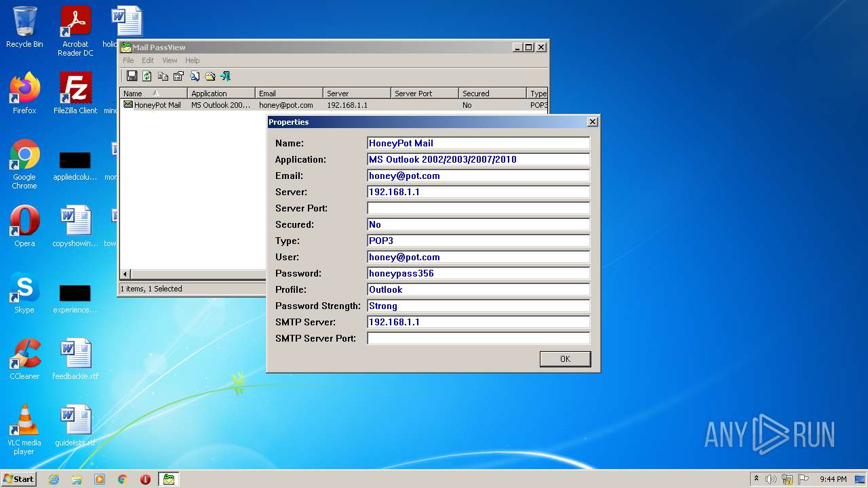This screenshot has width=868, height=488.
Task: Click the Password field showing honeypass356
Action: click(x=478, y=273)
